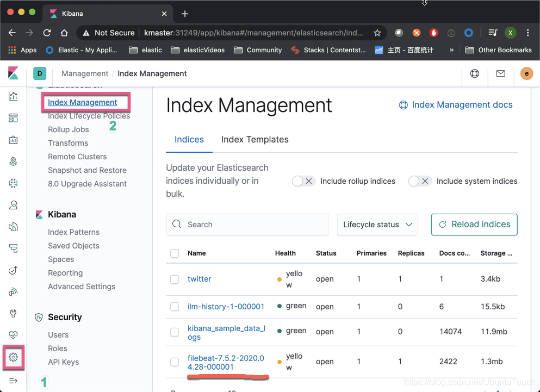Image resolution: width=540 pixels, height=392 pixels.
Task: Open Kibana home via logo icon
Action: [x=13, y=73]
